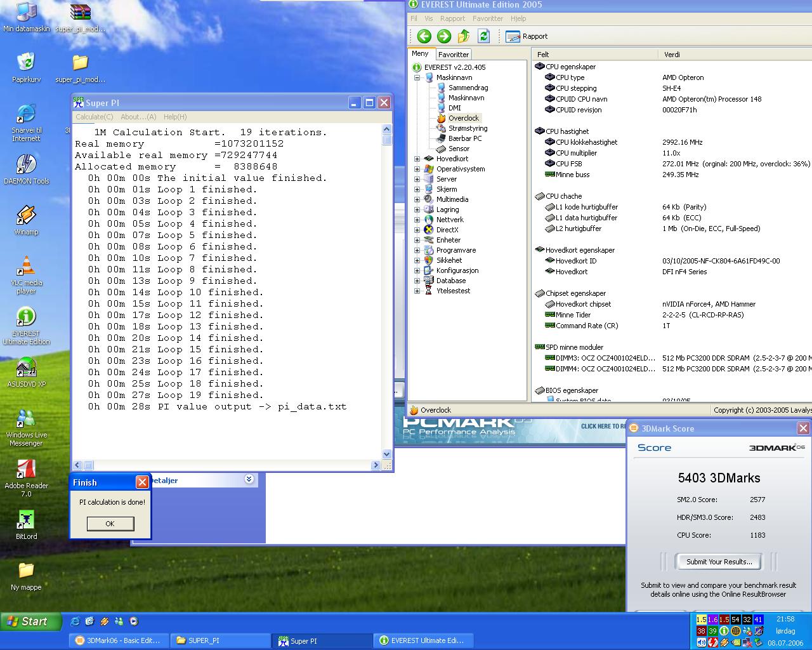This screenshot has height=650, width=812.
Task: Open the Favoritter menu in EVEREST
Action: point(488,18)
